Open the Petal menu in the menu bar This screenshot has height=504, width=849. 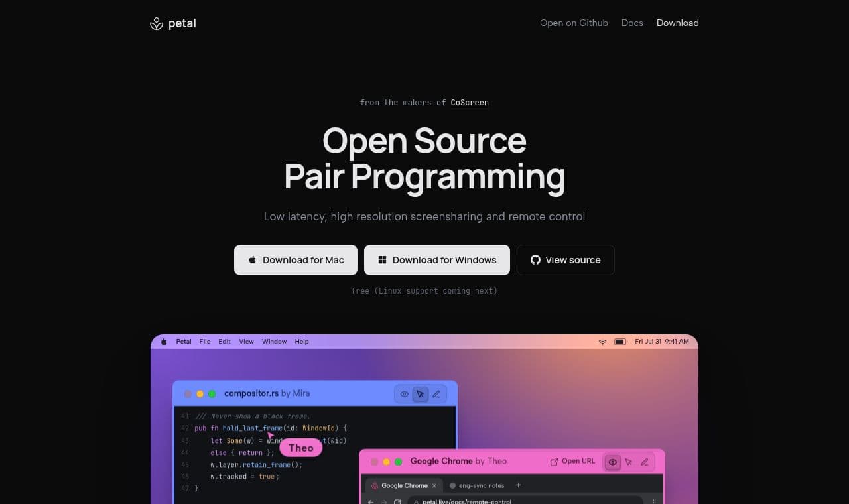pyautogui.click(x=184, y=342)
